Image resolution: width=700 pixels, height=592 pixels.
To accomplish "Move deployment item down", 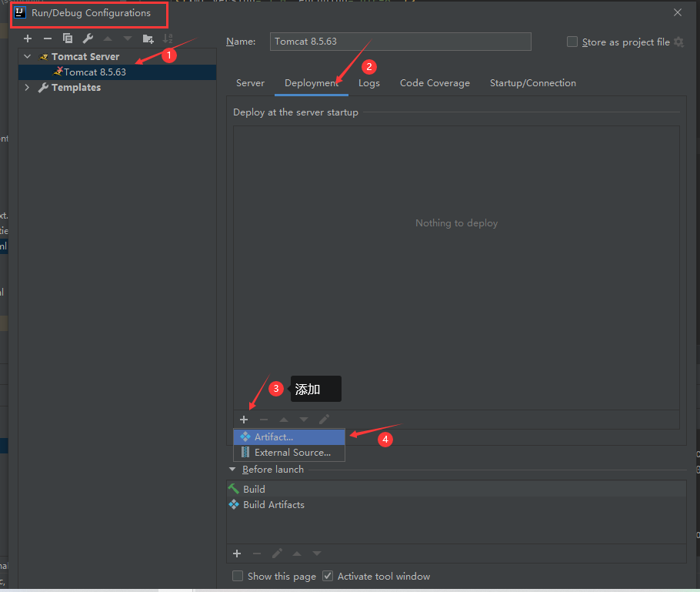I will [304, 420].
